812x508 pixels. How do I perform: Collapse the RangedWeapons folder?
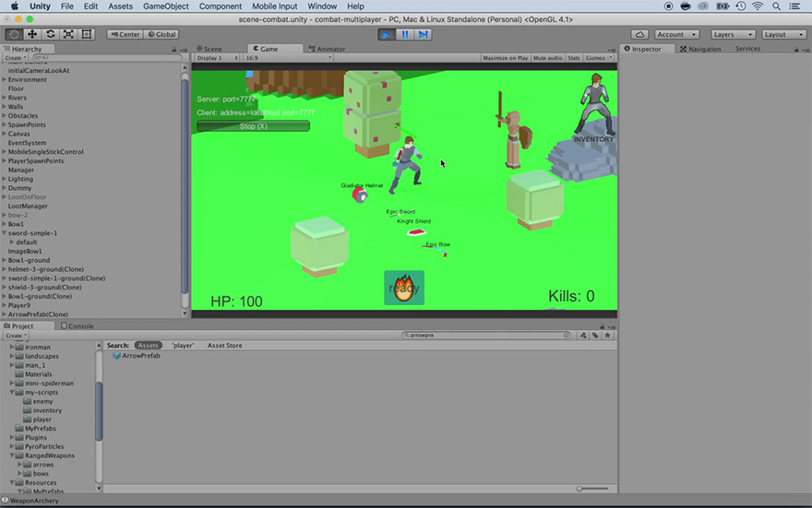[12, 455]
